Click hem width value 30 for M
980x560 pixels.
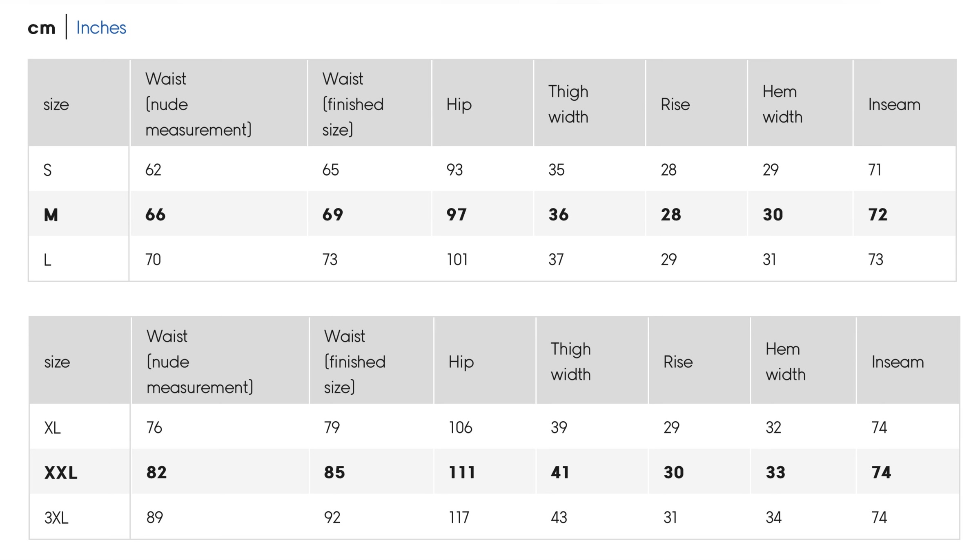pos(773,215)
